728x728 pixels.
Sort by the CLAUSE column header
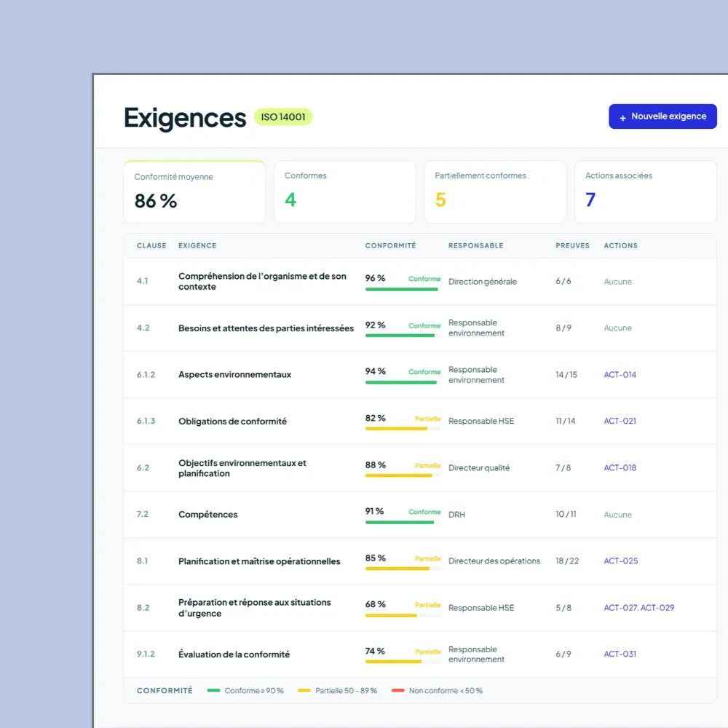pos(151,245)
